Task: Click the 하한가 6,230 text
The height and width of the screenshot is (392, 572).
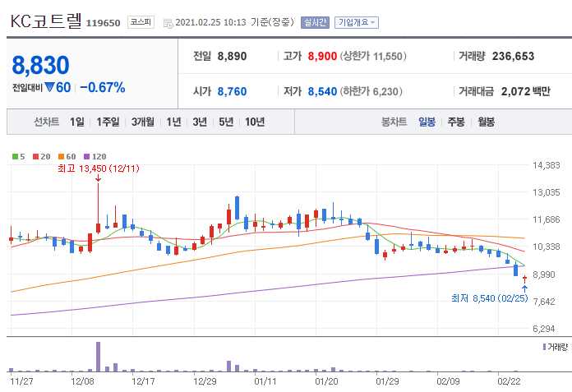Action: point(371,91)
